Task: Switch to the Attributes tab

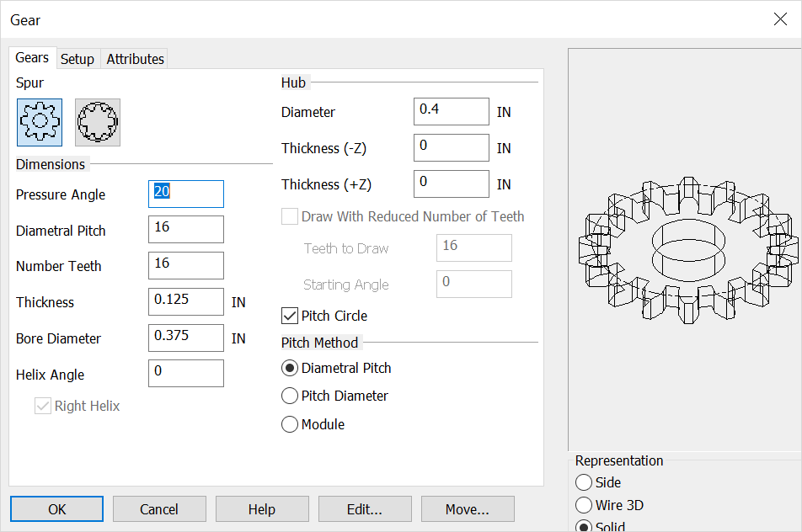Action: [x=135, y=58]
